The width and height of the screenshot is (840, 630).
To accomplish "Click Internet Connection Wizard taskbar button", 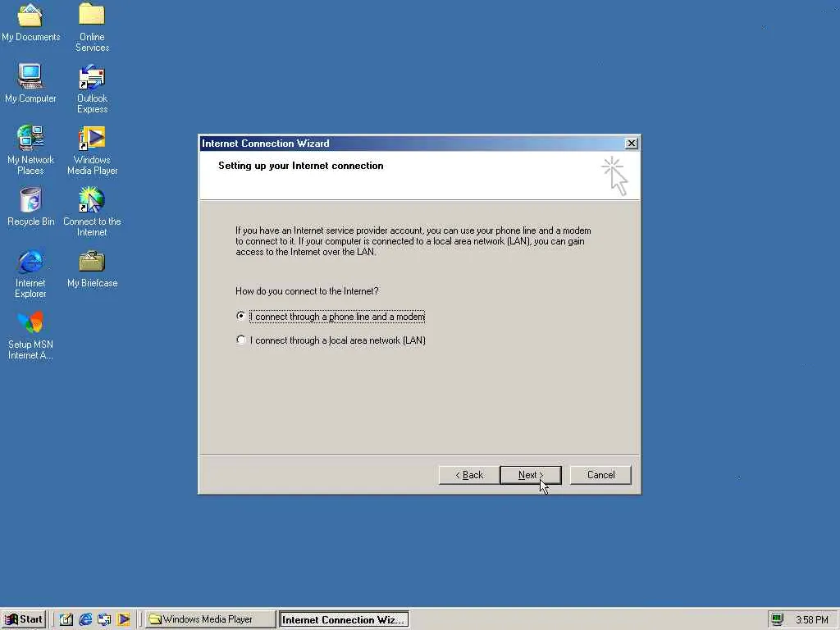I will [x=344, y=619].
